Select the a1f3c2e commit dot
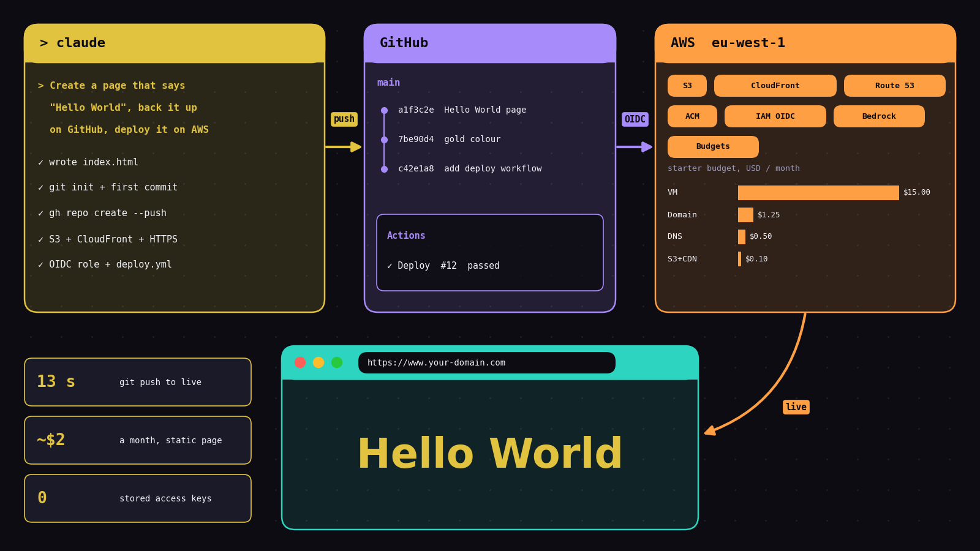This screenshot has height=551, width=980. coord(384,110)
